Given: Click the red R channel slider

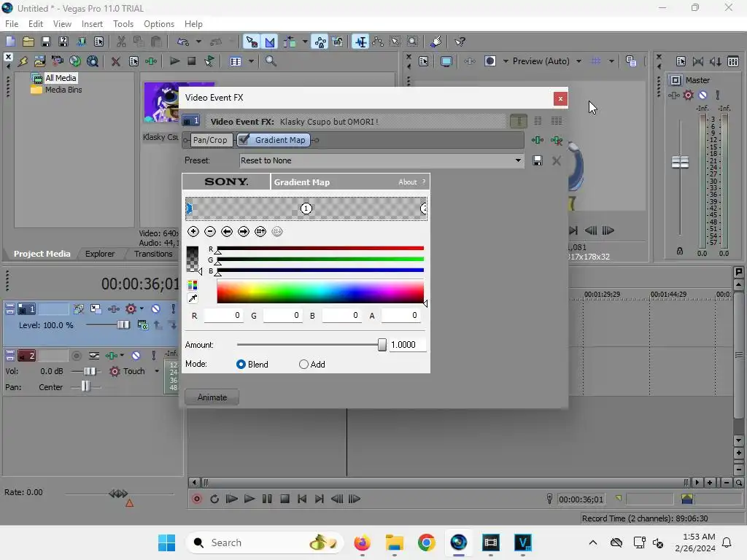Looking at the screenshot, I should click(x=320, y=248).
